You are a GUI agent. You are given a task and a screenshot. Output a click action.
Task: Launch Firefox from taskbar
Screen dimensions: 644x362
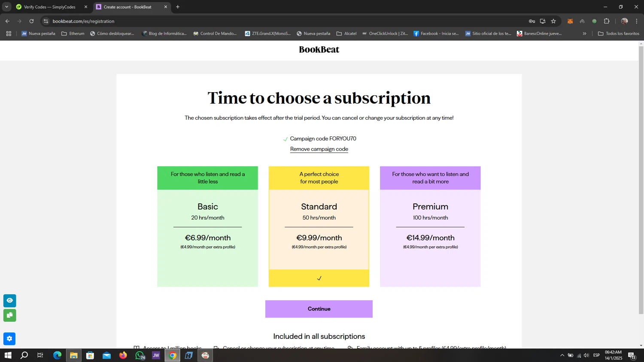click(123, 355)
